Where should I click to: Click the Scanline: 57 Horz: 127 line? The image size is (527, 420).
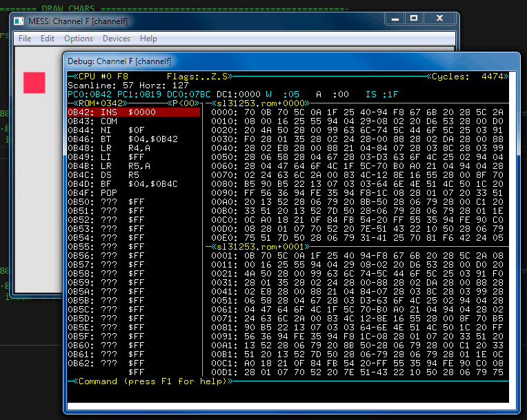coord(128,86)
